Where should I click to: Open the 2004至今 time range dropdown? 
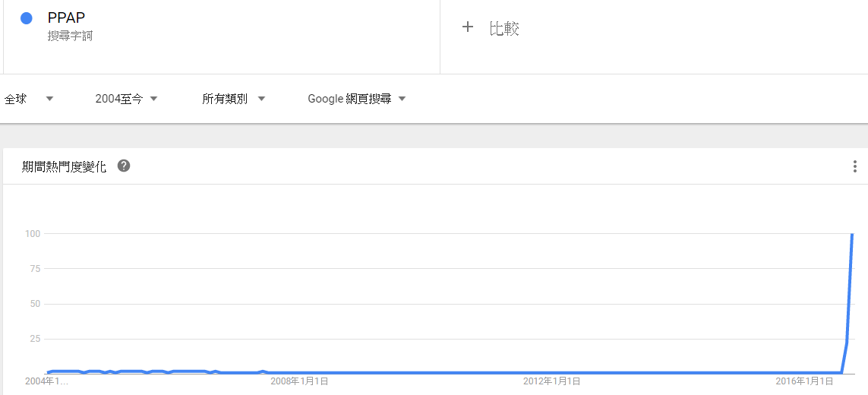click(126, 99)
